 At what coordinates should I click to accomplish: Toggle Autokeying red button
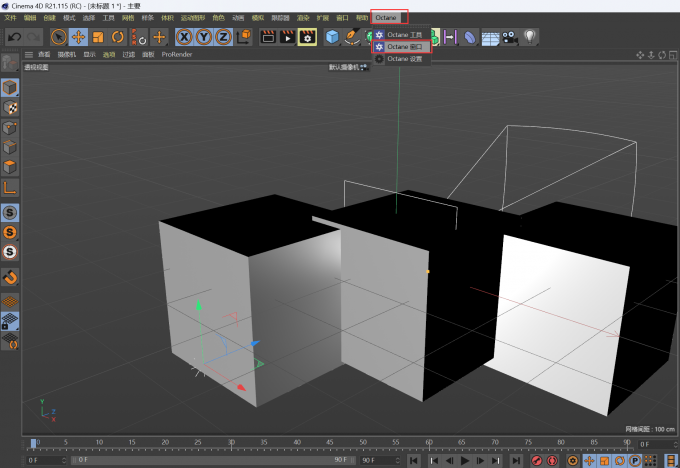pos(552,460)
